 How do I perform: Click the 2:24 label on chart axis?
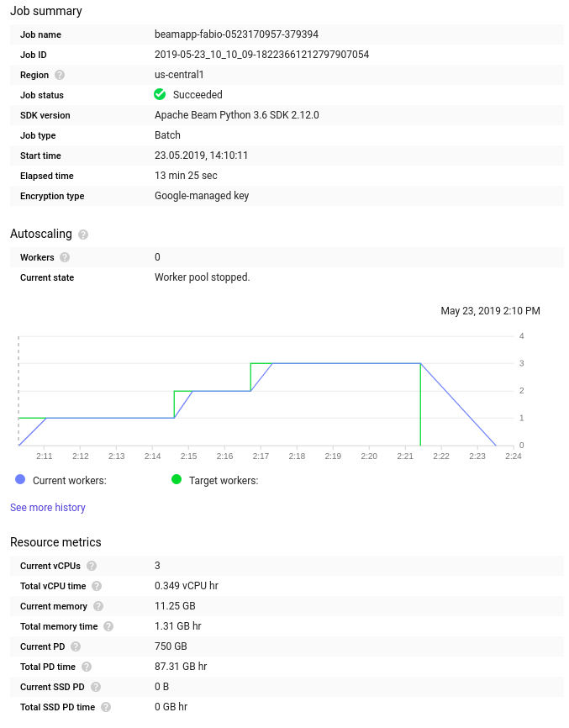(514, 456)
